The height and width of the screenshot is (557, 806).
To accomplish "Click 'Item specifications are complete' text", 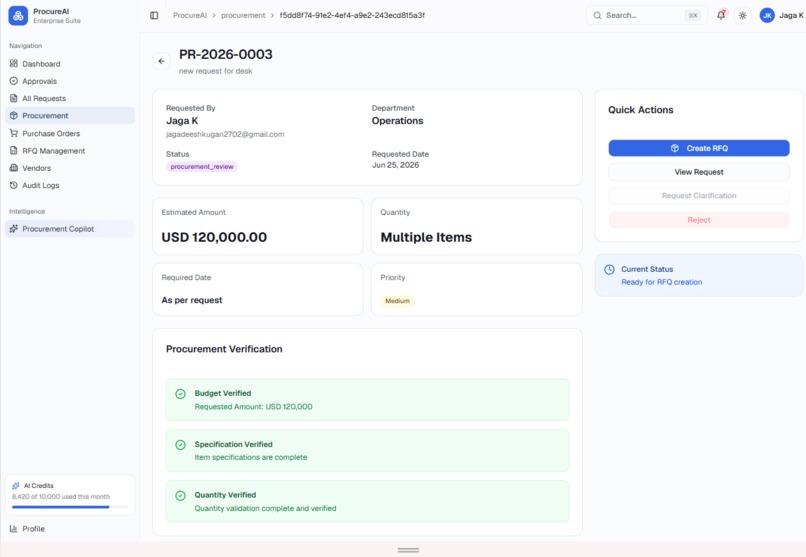I will (x=251, y=457).
